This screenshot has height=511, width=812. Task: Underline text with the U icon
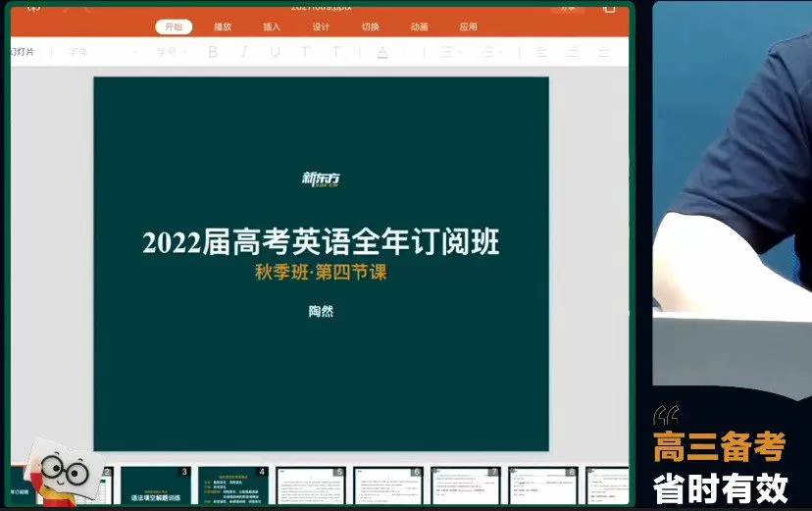275,52
